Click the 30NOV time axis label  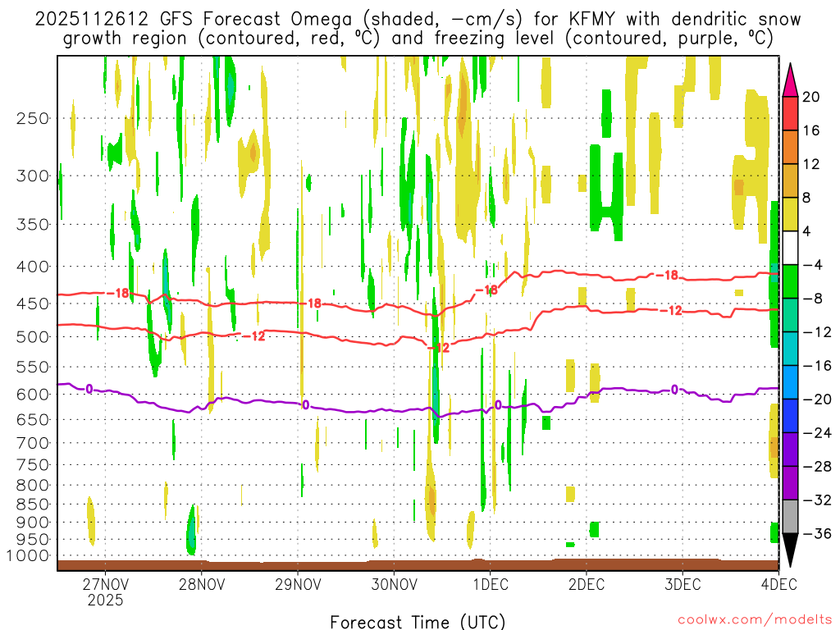coord(394,583)
